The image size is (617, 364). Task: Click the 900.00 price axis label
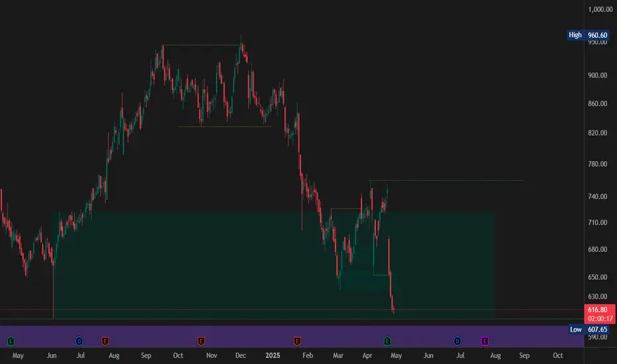pyautogui.click(x=597, y=75)
